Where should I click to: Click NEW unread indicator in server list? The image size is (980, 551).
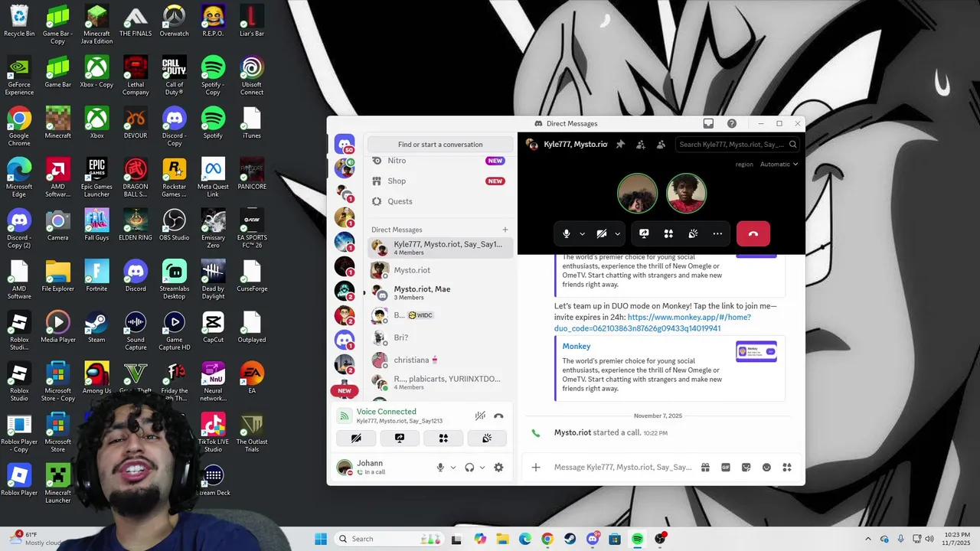coord(345,390)
